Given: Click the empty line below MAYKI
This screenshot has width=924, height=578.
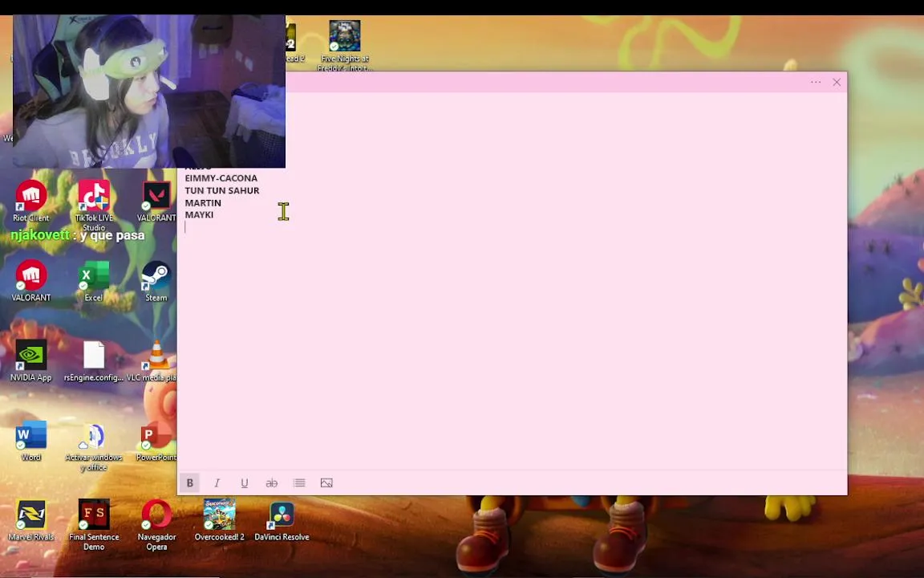Looking at the screenshot, I should tap(513, 228).
